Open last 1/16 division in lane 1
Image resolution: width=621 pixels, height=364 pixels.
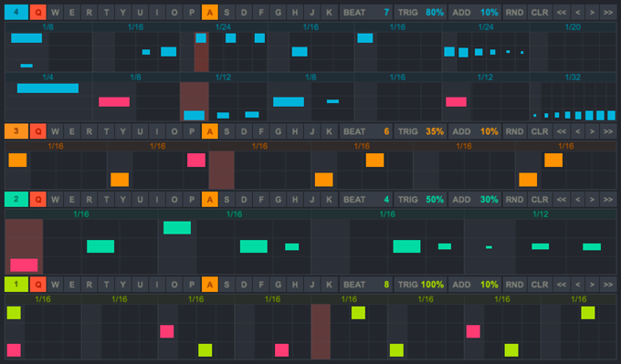pos(579,299)
